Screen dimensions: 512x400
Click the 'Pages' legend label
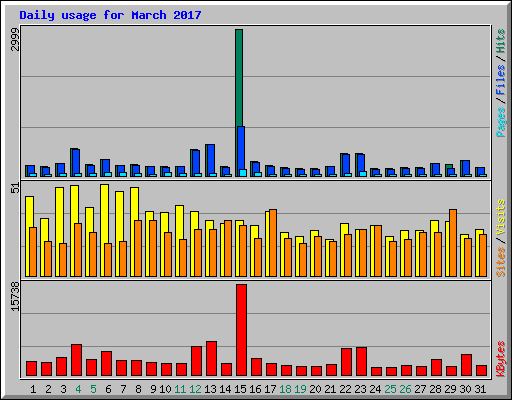(500, 122)
